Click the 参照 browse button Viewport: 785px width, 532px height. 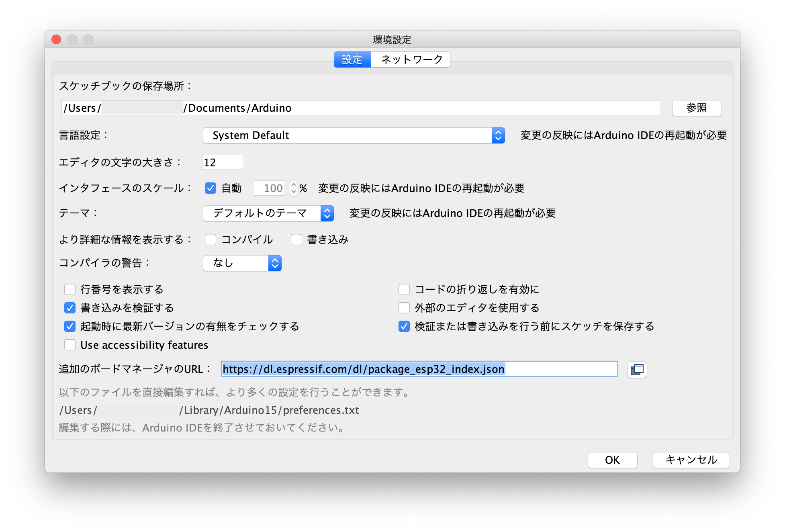point(697,108)
